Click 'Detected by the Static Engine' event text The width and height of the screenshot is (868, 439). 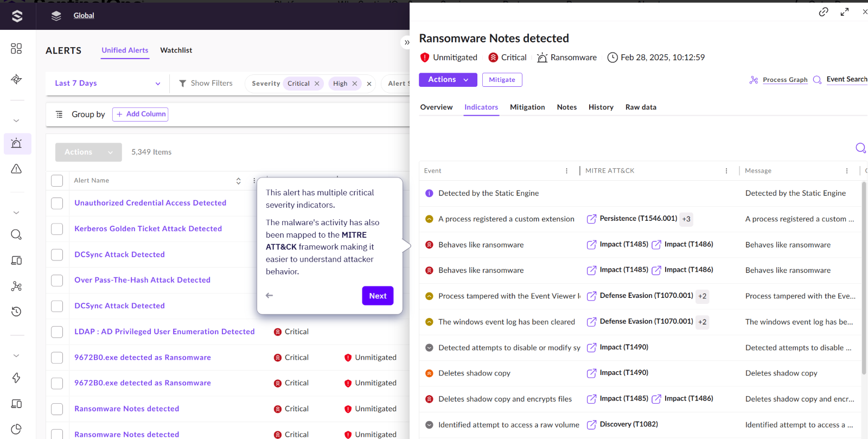point(489,193)
